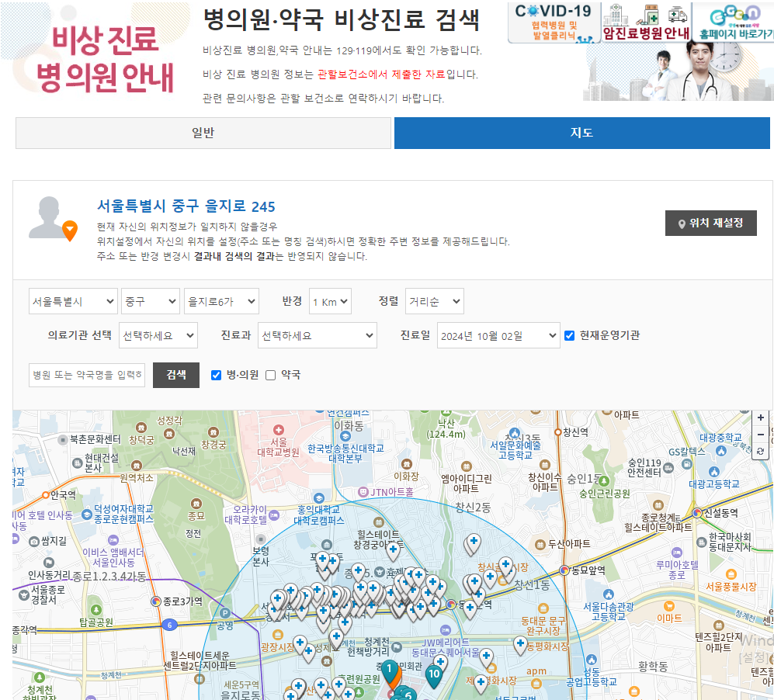Image resolution: width=774 pixels, height=700 pixels.
Task: Open the COVID-19 협력병원 및 발열클리닉 banner
Action: tap(554, 23)
